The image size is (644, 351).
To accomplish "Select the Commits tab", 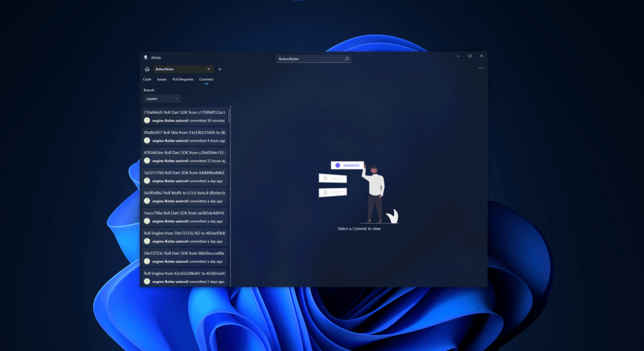I will pos(206,79).
